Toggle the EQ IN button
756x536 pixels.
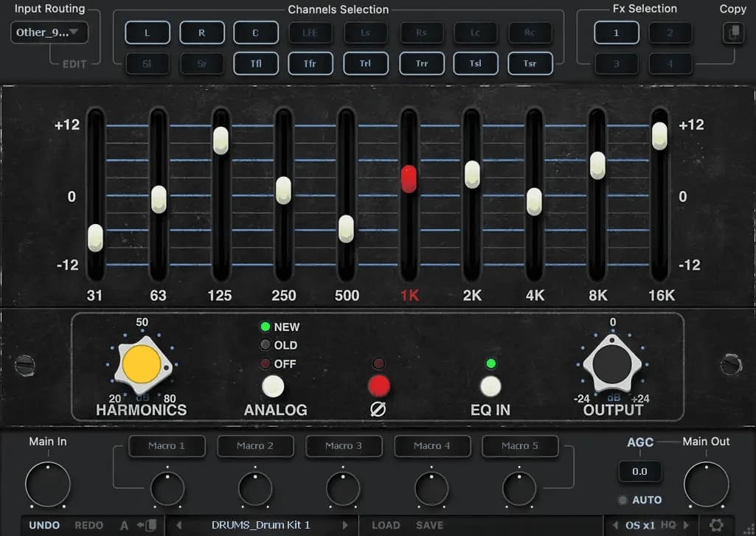490,386
